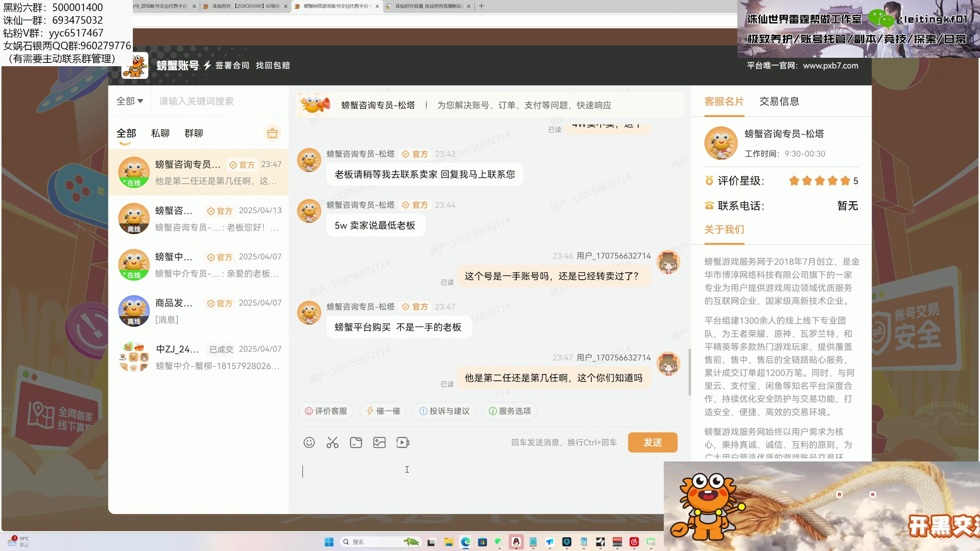
Task: Open WeChat from the taskbar
Action: [499, 542]
